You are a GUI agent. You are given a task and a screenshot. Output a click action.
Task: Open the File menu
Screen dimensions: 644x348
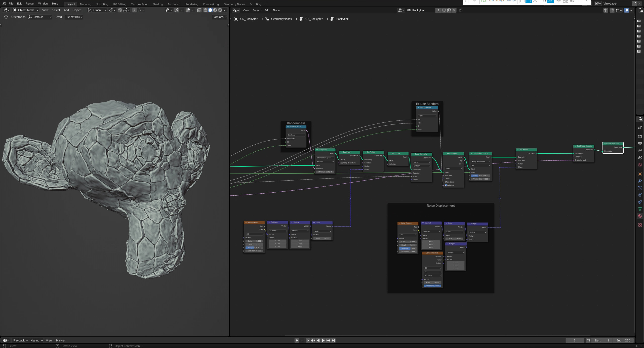point(11,4)
